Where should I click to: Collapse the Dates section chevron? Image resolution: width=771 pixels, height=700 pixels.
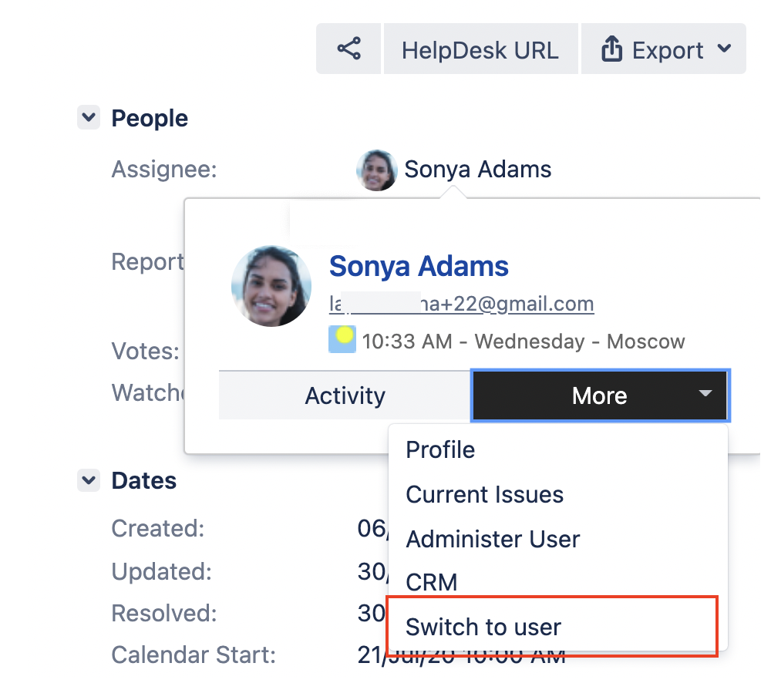(x=89, y=480)
